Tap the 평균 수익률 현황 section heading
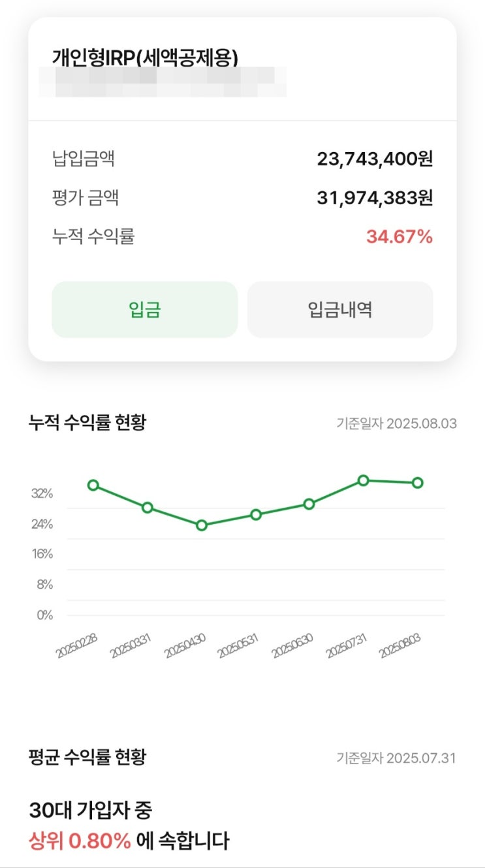Screen dimensions: 485x868 pyautogui.click(x=87, y=757)
